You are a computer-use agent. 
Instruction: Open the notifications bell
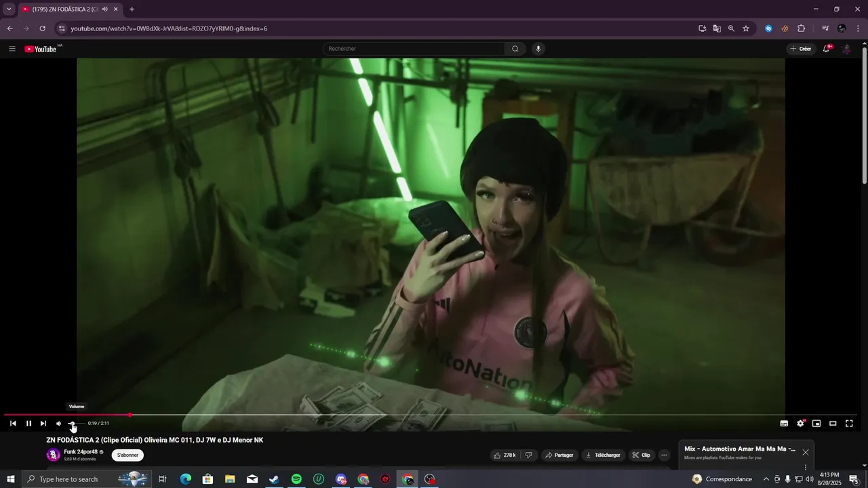tap(827, 49)
